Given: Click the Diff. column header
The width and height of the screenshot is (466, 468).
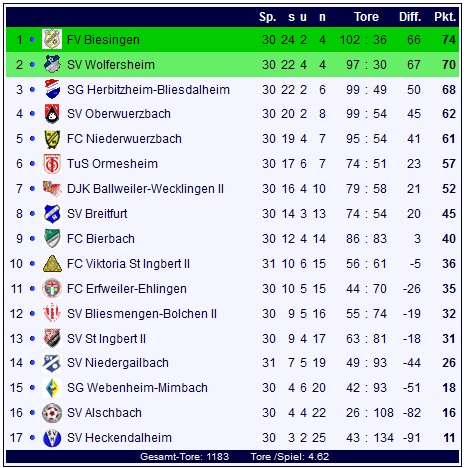Looking at the screenshot, I should point(410,17).
